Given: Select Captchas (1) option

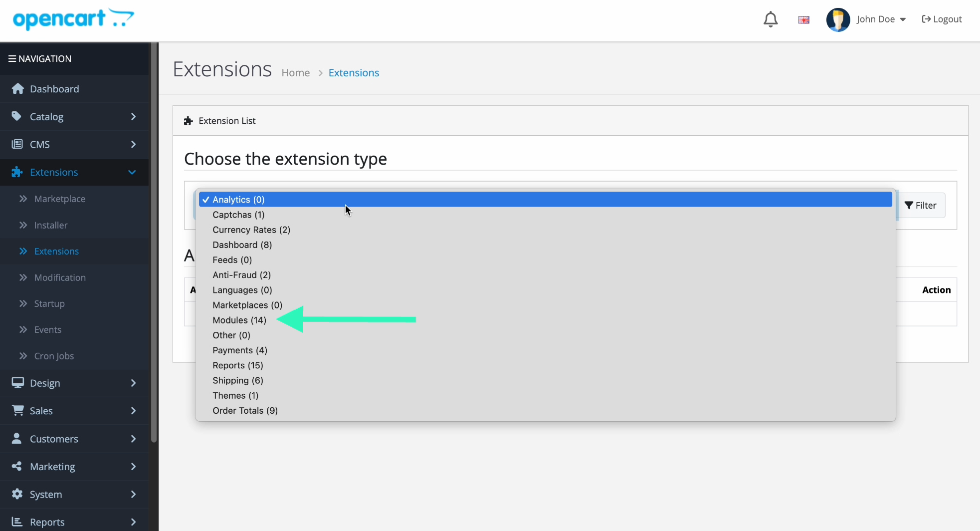Looking at the screenshot, I should (546, 215).
